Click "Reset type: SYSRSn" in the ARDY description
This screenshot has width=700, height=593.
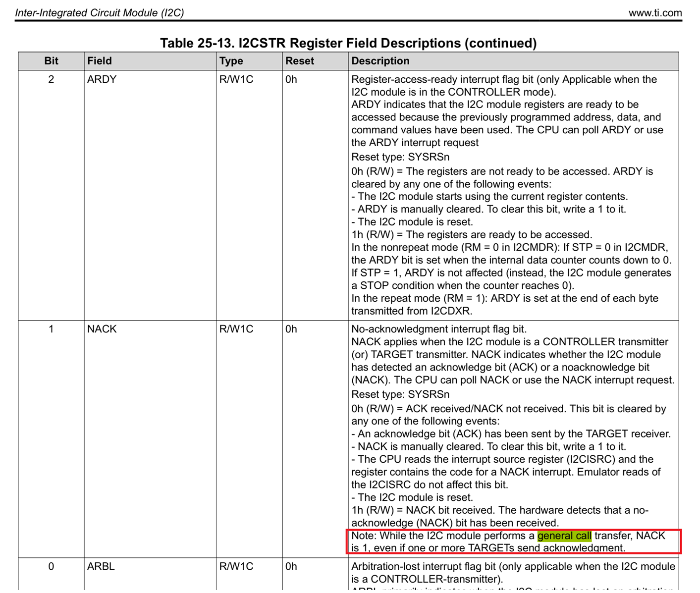pyautogui.click(x=400, y=157)
